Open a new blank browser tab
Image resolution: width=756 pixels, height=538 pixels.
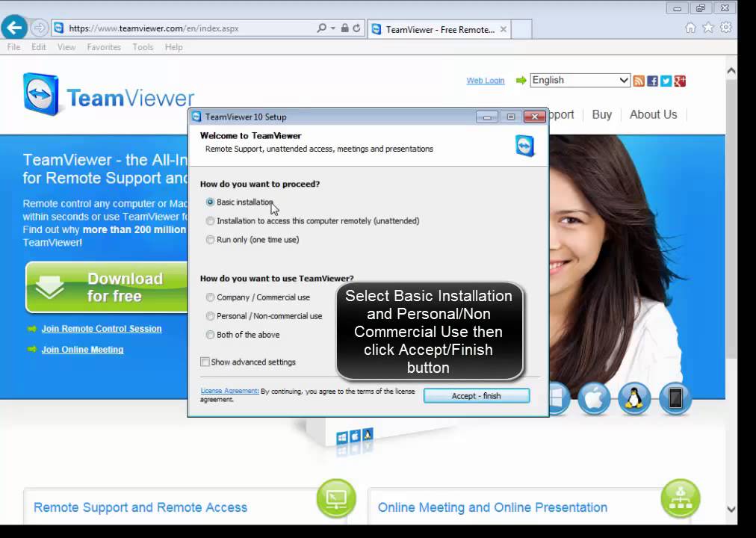(x=521, y=29)
